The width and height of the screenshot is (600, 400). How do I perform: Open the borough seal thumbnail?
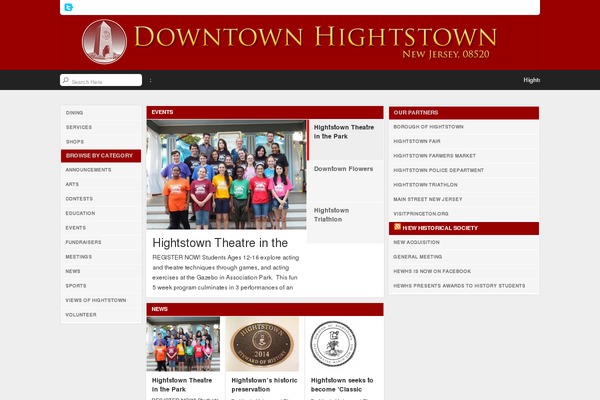click(x=333, y=344)
